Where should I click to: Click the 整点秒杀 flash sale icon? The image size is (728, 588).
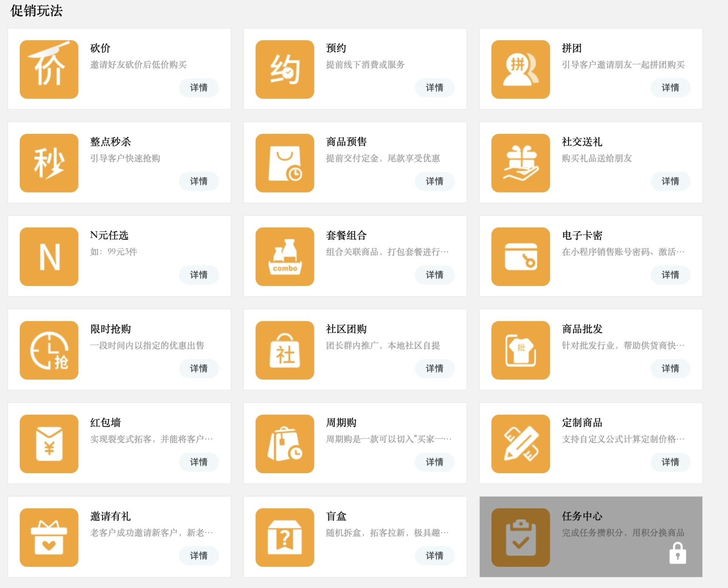click(49, 163)
